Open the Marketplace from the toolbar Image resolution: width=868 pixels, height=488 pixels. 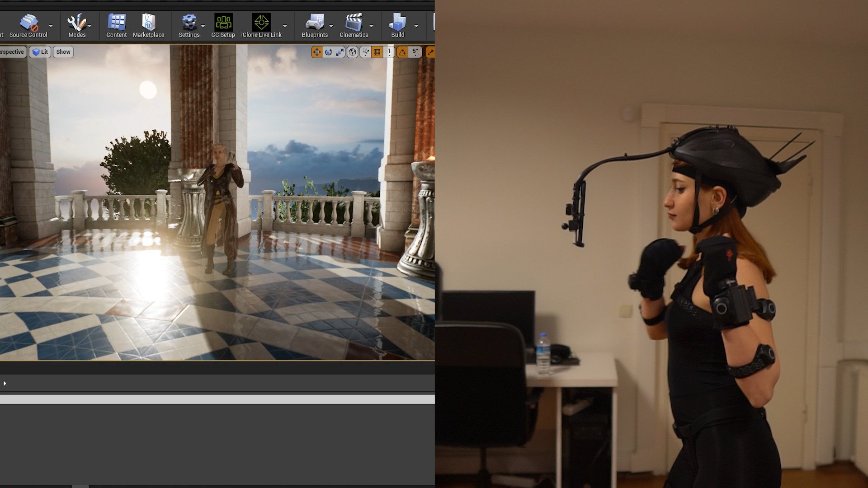click(x=148, y=26)
